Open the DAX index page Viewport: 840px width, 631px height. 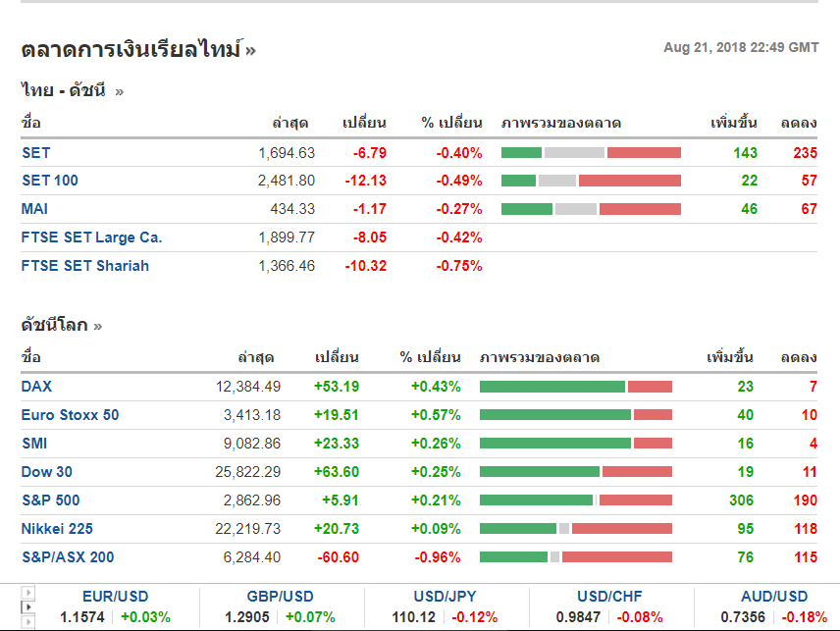(37, 387)
